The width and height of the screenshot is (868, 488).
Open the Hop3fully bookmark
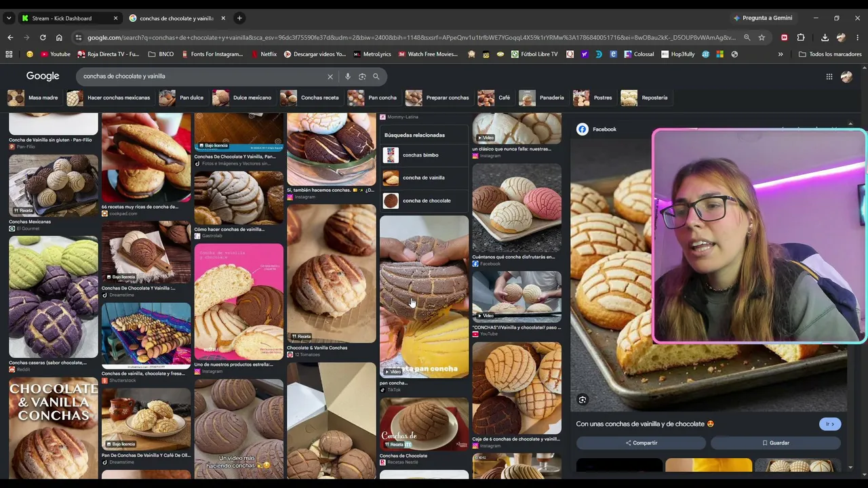pos(678,54)
